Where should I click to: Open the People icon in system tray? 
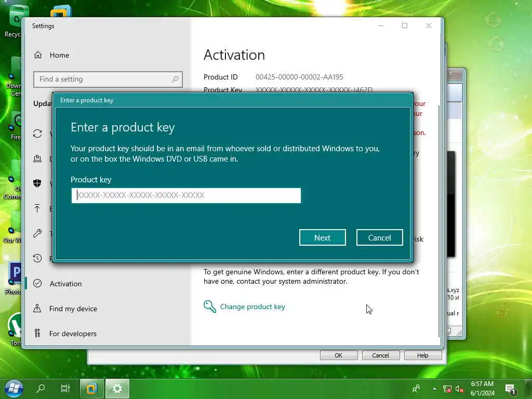point(416,389)
